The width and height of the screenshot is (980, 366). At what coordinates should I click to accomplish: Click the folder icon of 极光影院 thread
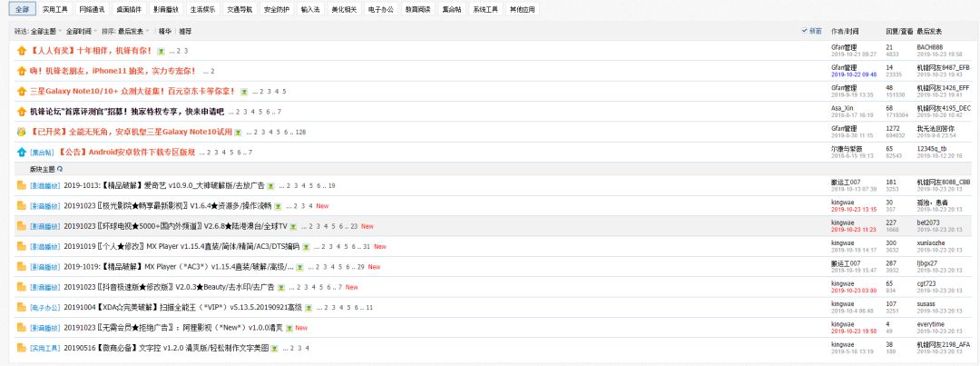(x=21, y=206)
